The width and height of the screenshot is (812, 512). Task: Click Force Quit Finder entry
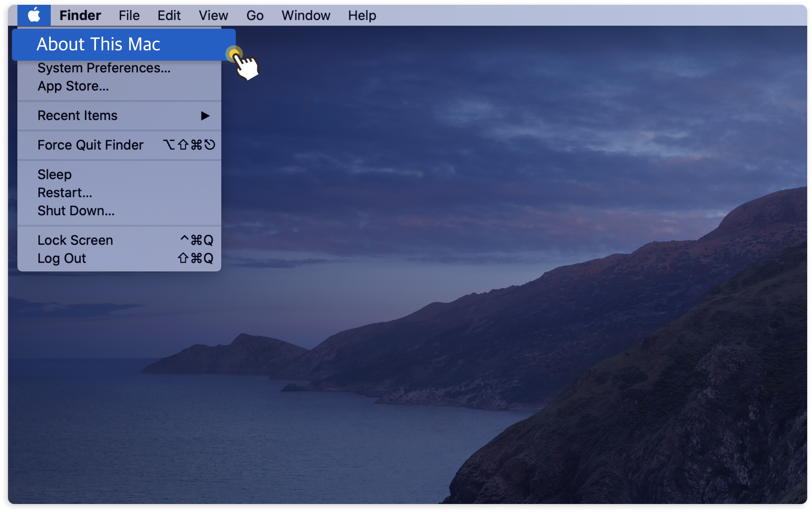[x=119, y=145]
